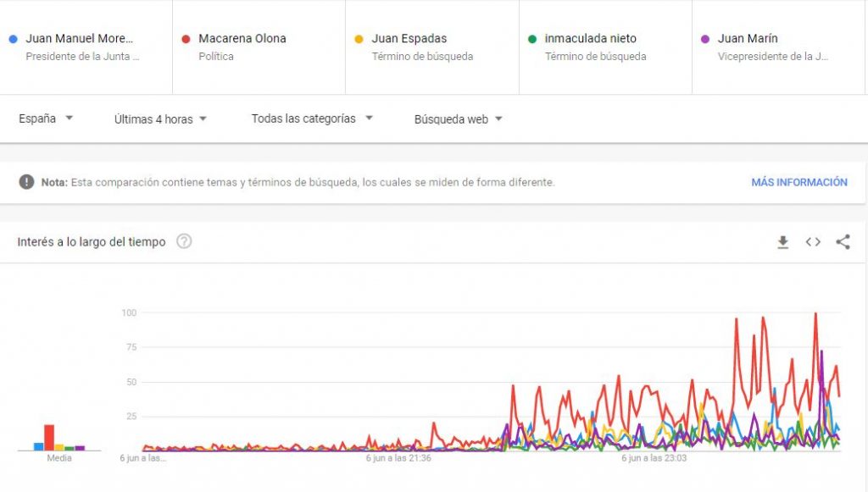The width and height of the screenshot is (868, 492).
Task: Click the 'MÁS INFORMACIÓN' link
Action: (x=798, y=182)
